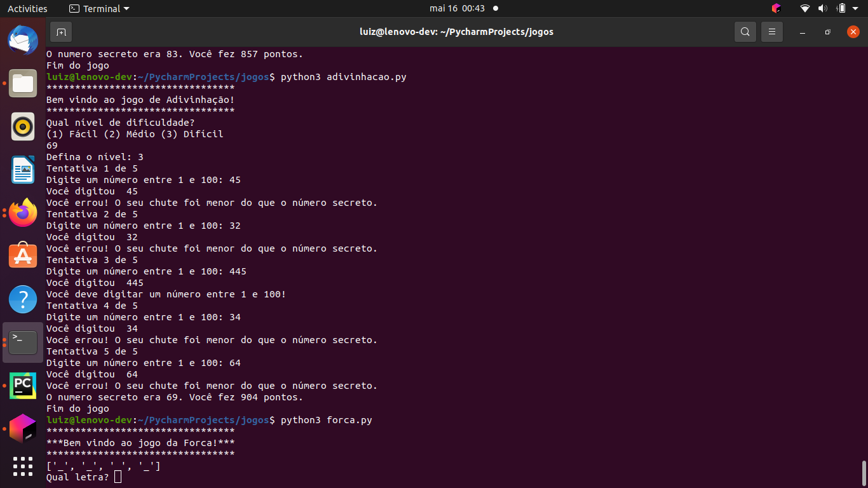Close the terminal window
Viewport: 868px width, 488px height.
(853, 32)
